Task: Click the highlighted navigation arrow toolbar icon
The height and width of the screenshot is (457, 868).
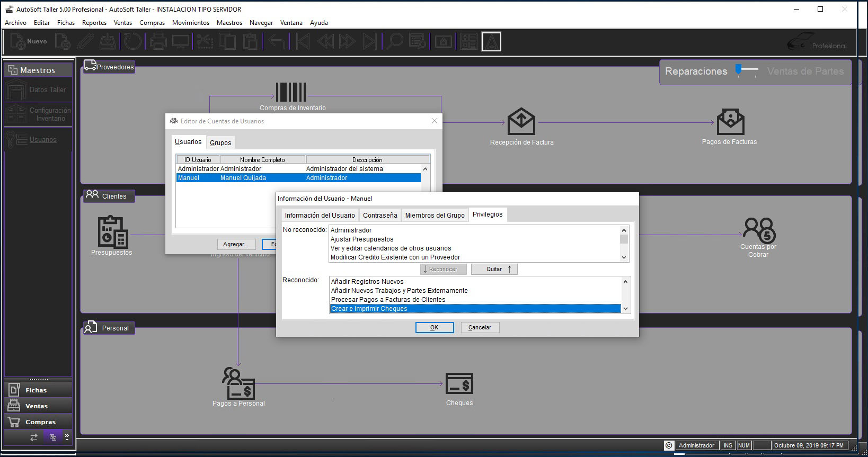Action: click(491, 41)
